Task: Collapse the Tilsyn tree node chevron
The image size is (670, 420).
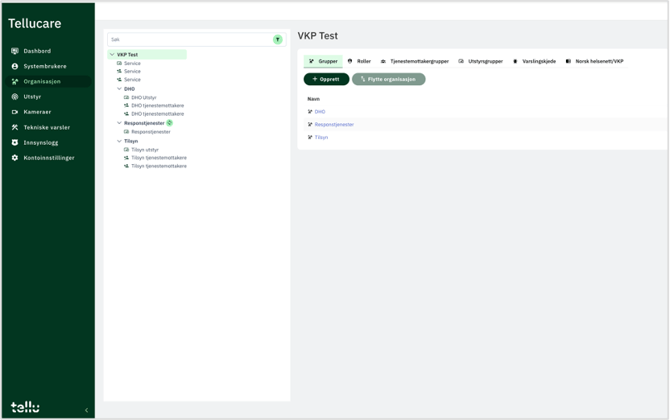Action: coord(119,141)
